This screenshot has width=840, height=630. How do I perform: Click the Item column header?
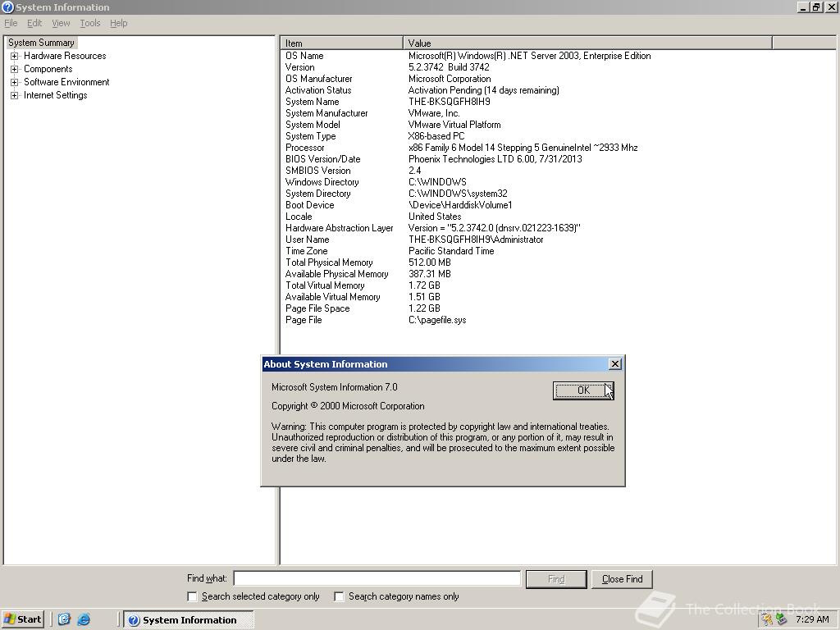(342, 43)
